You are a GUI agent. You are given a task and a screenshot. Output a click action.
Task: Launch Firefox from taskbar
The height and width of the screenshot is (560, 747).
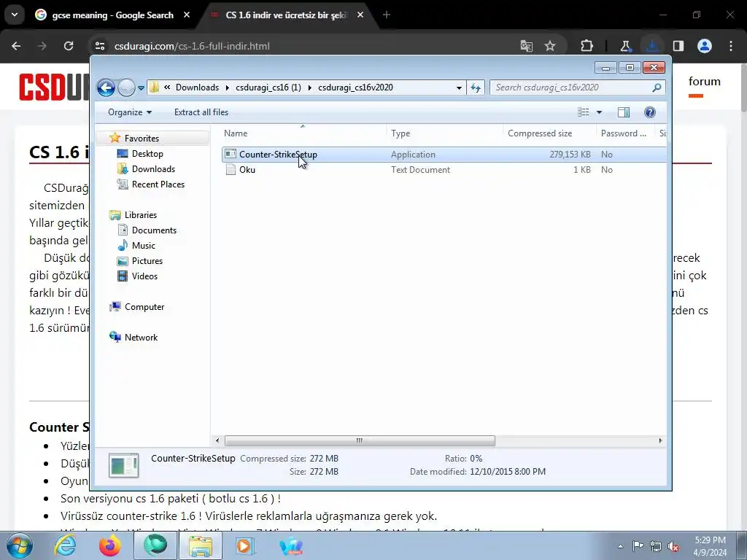click(x=110, y=545)
